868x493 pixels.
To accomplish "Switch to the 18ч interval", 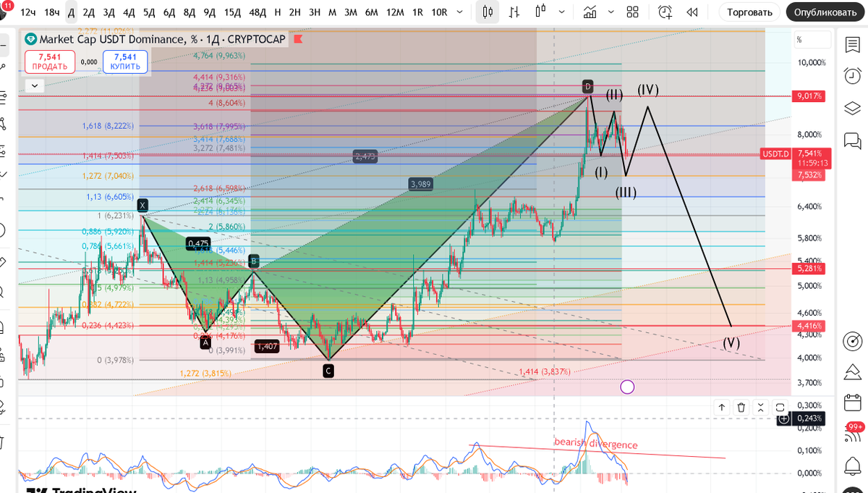I will click(52, 12).
